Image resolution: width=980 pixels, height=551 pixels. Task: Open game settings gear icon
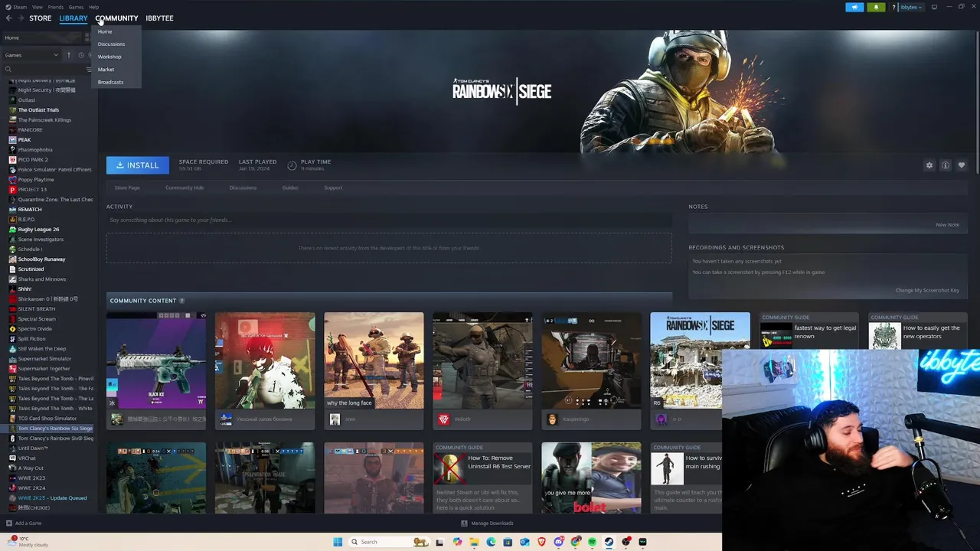(929, 165)
